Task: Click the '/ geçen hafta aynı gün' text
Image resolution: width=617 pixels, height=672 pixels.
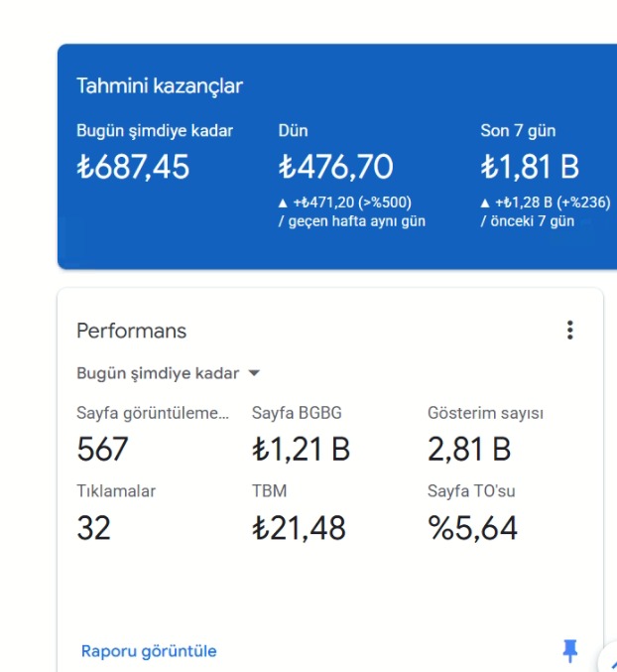Action: (x=352, y=221)
